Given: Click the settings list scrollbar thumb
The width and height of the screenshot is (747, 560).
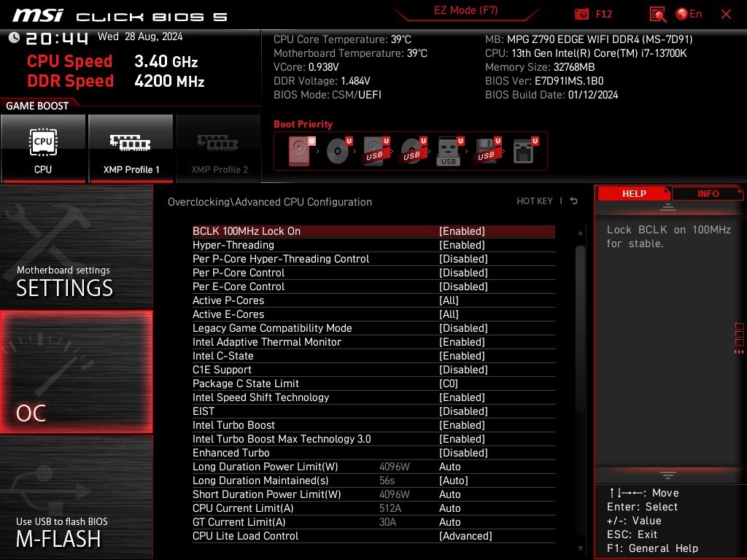Looking at the screenshot, I should pos(580,329).
